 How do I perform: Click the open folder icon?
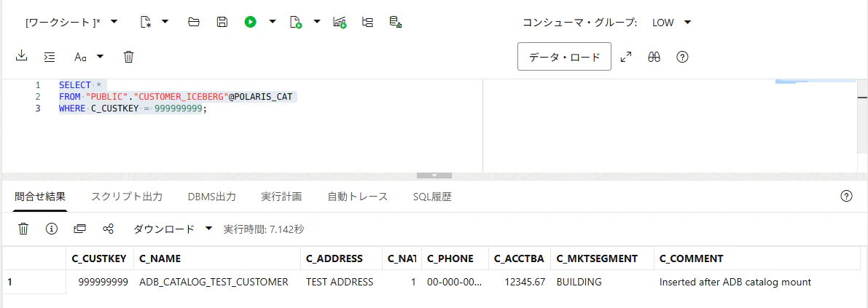pos(194,22)
